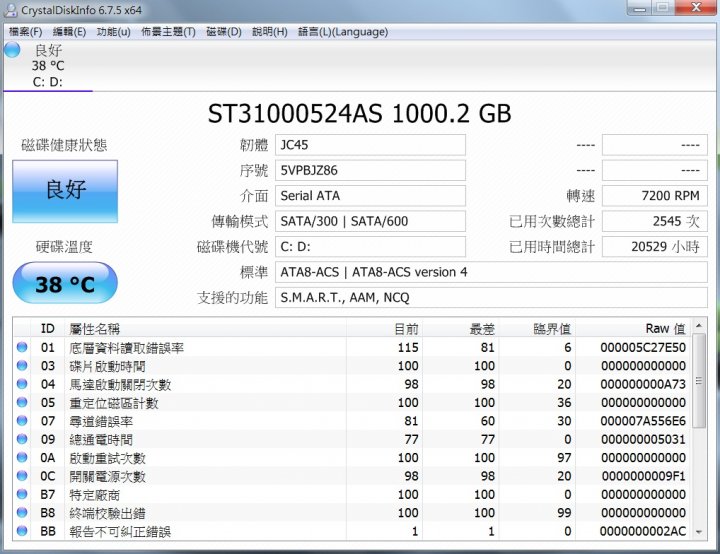Image resolution: width=720 pixels, height=554 pixels.
Task: Select the 開關電源次數 attribute row
Action: [x=353, y=476]
